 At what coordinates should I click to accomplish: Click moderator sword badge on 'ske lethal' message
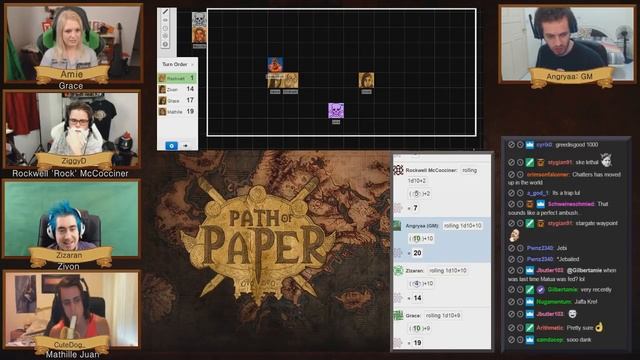click(529, 162)
